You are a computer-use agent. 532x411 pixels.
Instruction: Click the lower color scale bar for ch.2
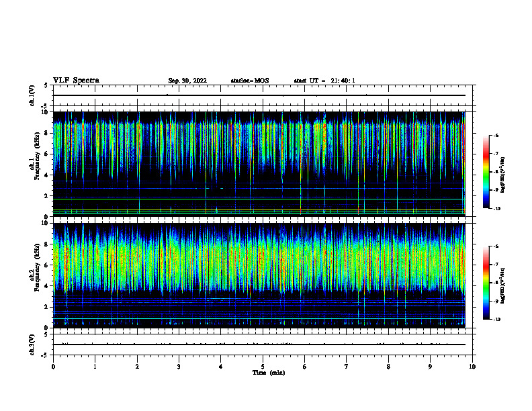click(x=486, y=283)
